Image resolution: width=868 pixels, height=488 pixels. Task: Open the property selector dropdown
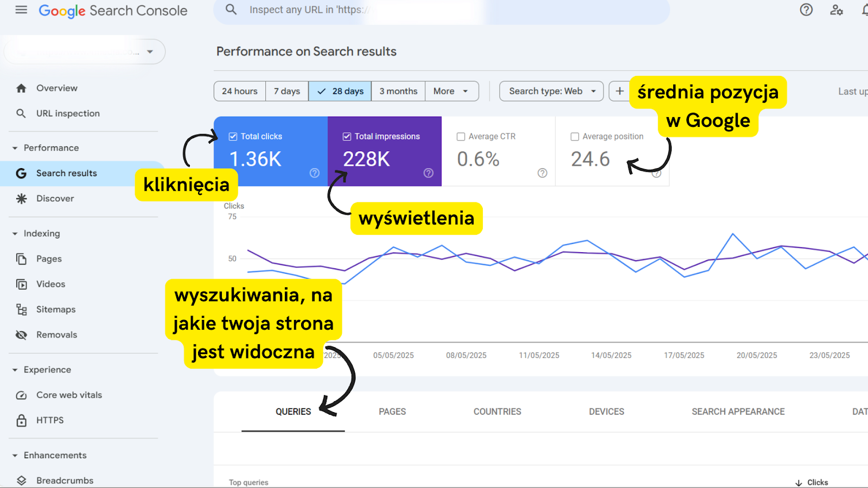point(85,52)
